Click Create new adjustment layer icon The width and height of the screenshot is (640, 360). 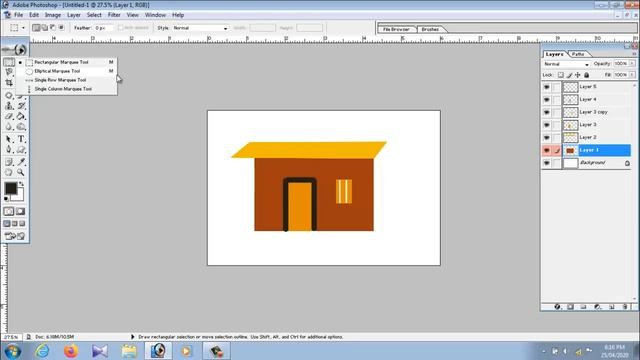[598, 307]
